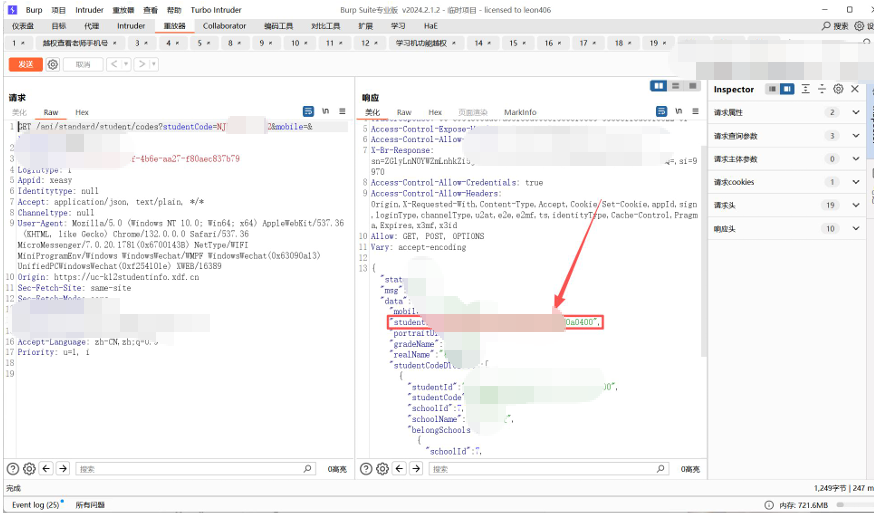
Task: Open the request editor hamburger menu
Action: (x=342, y=111)
